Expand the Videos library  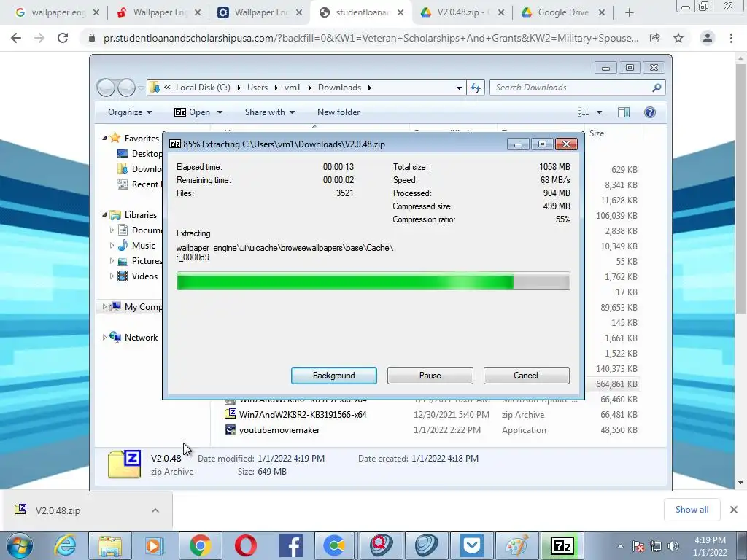coord(112,276)
